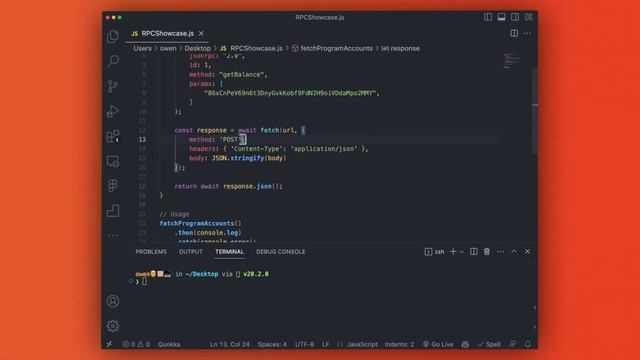The width and height of the screenshot is (640, 360).
Task: Click Quokka in status bar
Action: click(x=169, y=344)
